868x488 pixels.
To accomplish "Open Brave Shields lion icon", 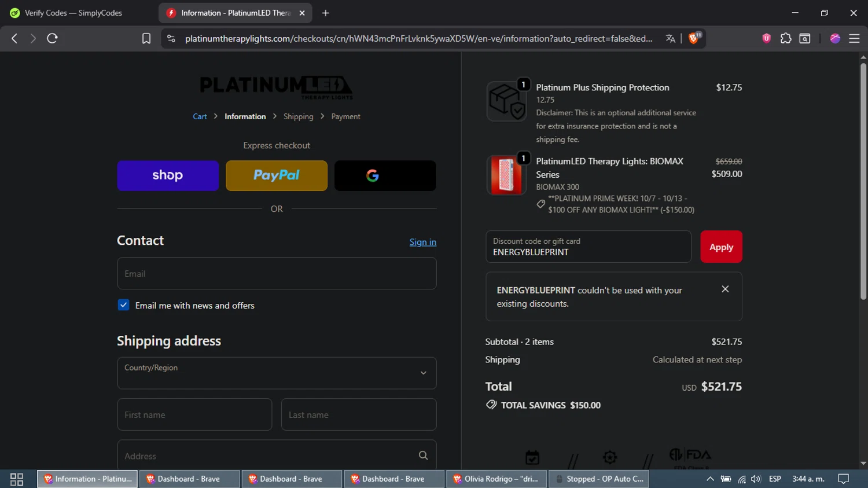I will 694,38.
